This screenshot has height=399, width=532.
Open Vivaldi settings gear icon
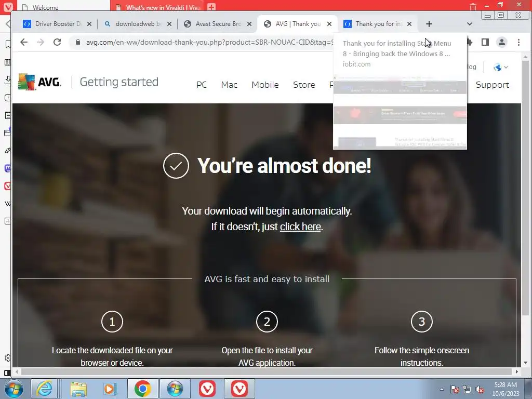point(7,358)
